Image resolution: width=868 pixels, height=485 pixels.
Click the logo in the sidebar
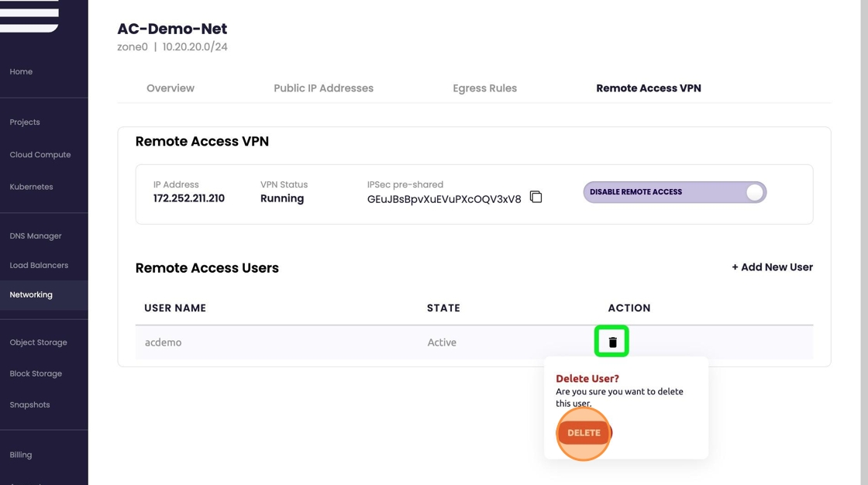pyautogui.click(x=29, y=15)
